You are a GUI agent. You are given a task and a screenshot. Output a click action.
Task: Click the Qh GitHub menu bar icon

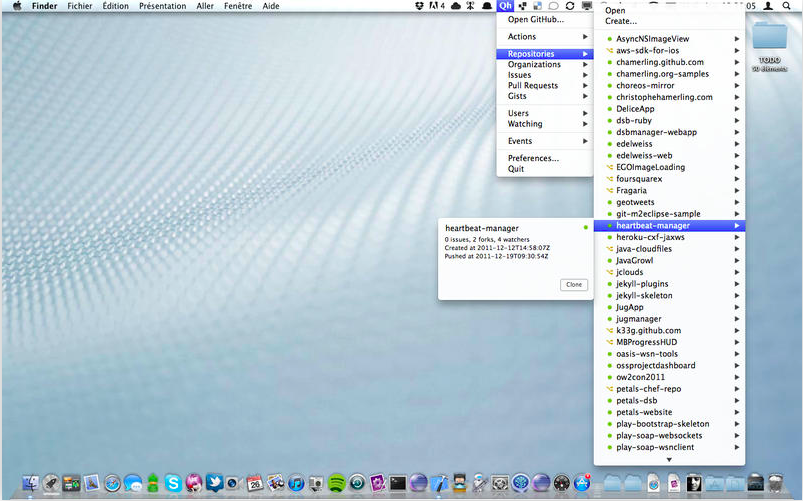coord(505,6)
